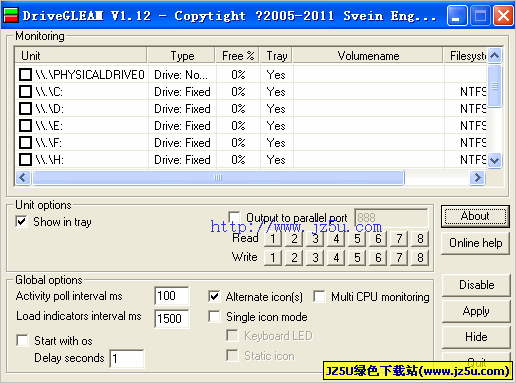The image size is (516, 383).
Task: Enable Start with os
Action: tap(22, 340)
